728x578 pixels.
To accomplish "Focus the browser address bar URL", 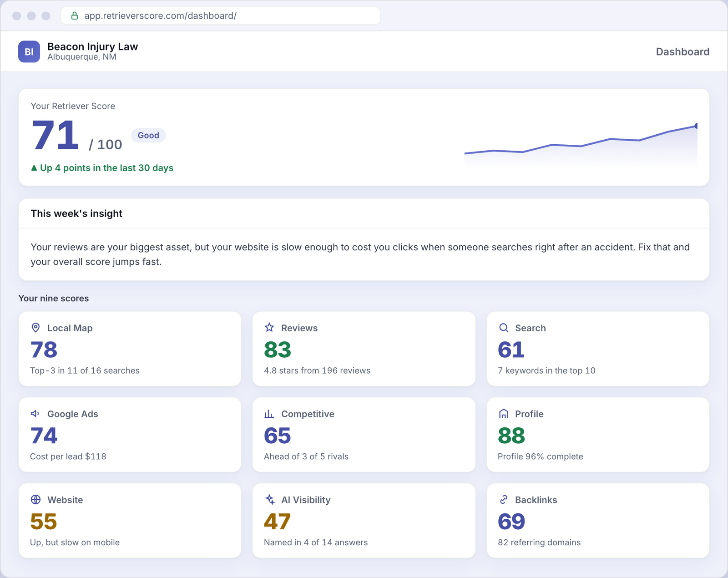I will (221, 16).
